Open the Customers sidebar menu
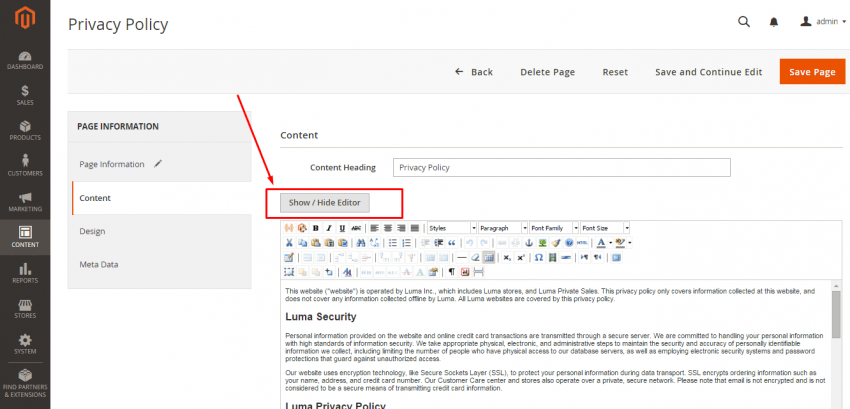Screen dimensions: 850x409 tap(25, 167)
